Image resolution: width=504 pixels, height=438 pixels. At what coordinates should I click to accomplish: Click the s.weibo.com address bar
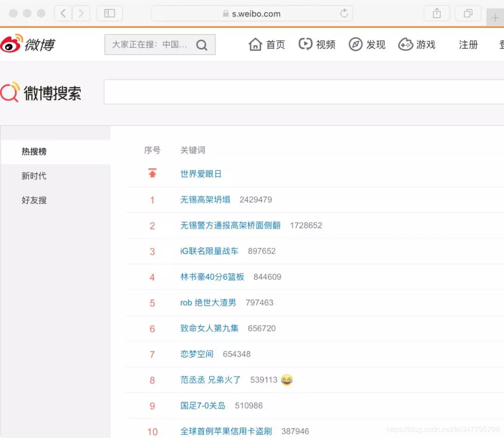coord(252,14)
